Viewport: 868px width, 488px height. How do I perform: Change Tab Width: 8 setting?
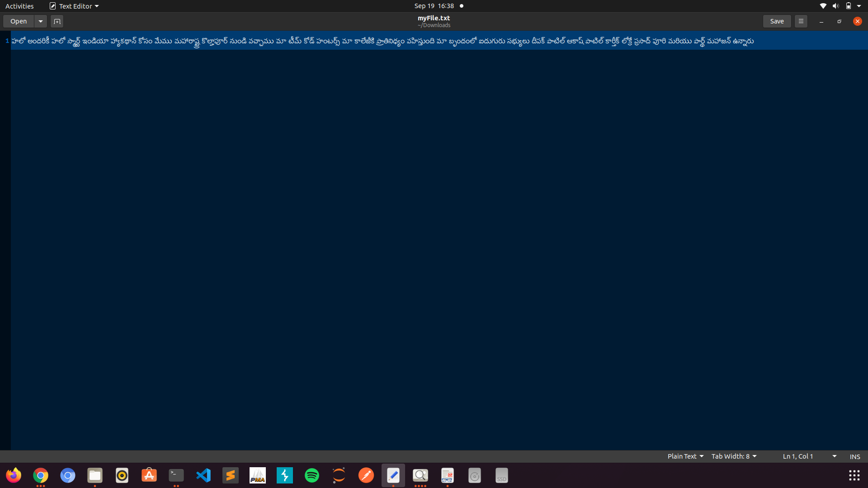click(x=734, y=456)
